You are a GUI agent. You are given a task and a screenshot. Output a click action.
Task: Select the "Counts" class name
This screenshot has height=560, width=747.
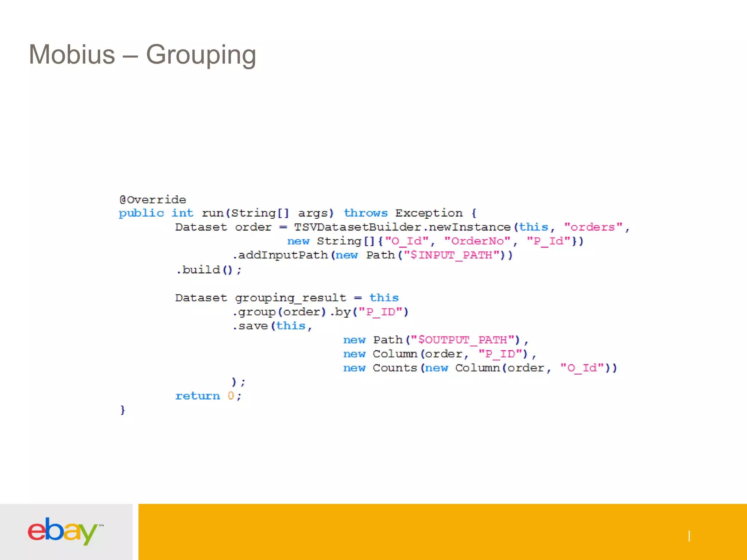click(x=395, y=368)
